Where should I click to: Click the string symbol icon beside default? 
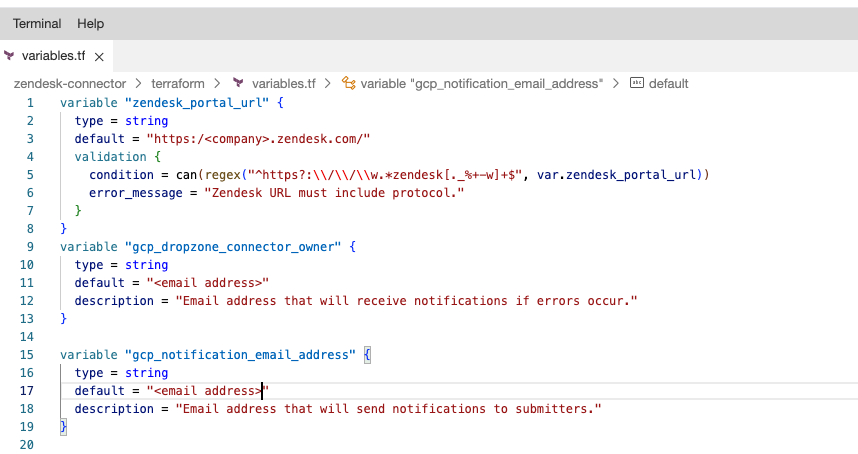click(x=637, y=83)
